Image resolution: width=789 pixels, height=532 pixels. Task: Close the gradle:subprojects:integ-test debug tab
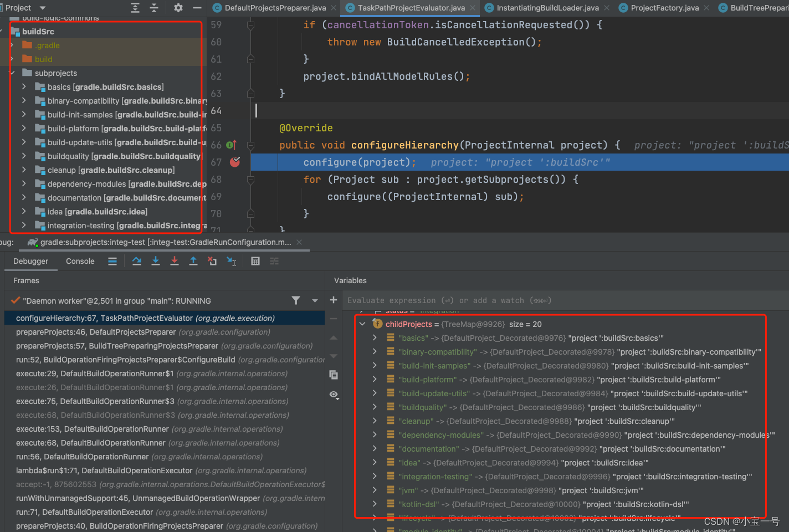click(299, 242)
